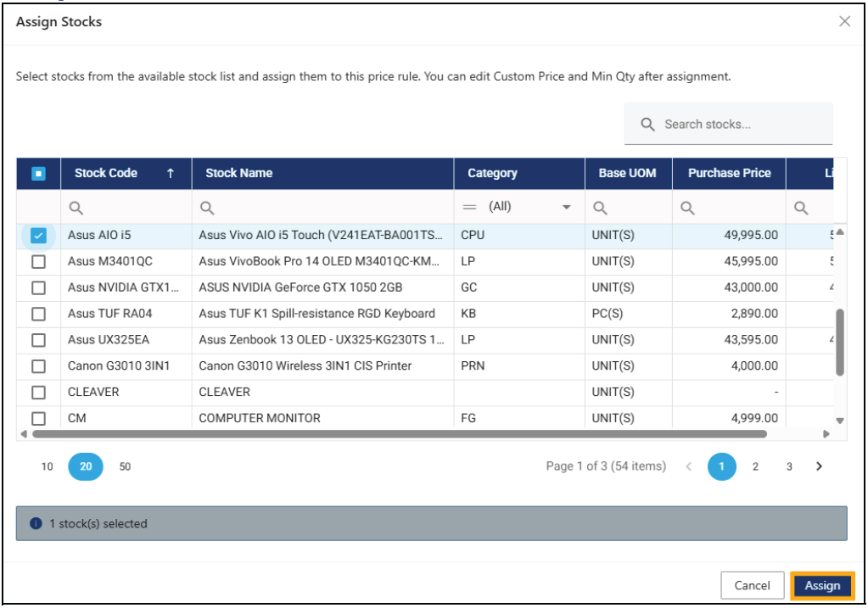Cancel the stock assignment

[x=752, y=585]
